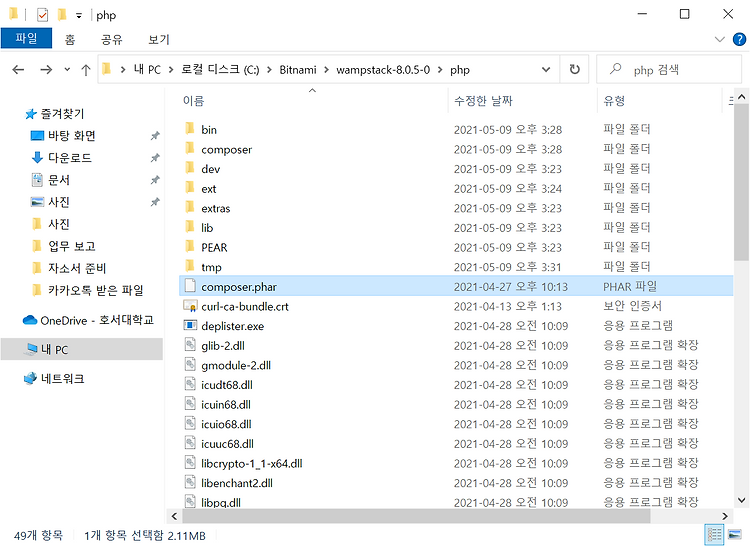Click the pin icon next to 바탕 화면

pyautogui.click(x=155, y=136)
